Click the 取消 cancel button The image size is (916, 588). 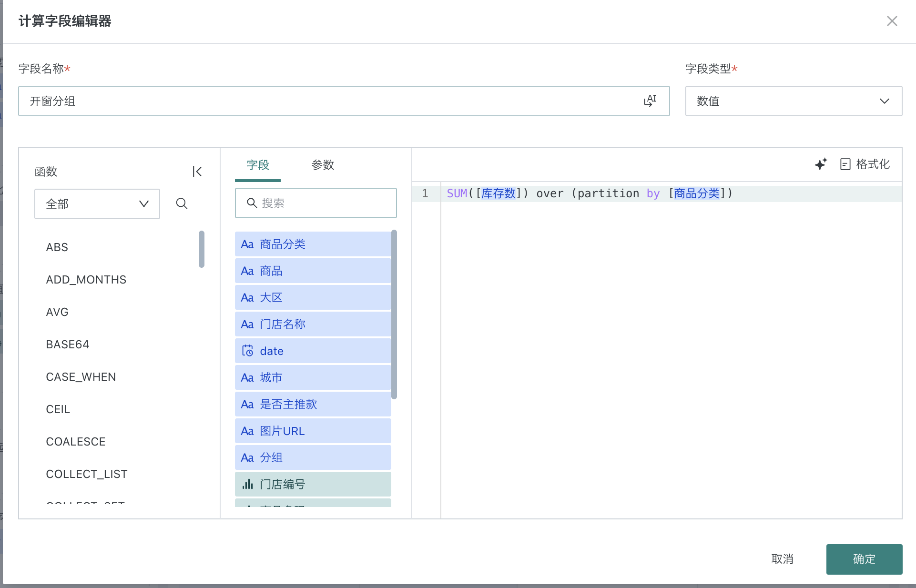[x=782, y=559]
